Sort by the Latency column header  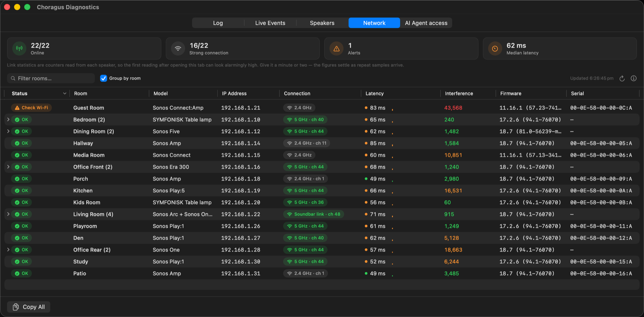coord(375,94)
